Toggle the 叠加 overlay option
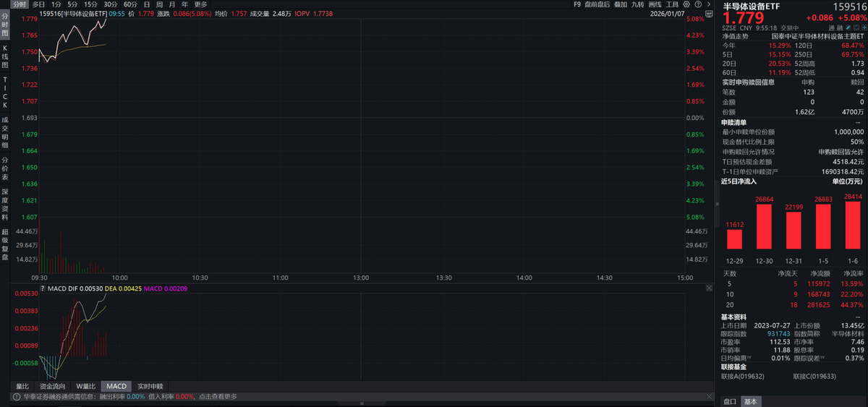 620,4
